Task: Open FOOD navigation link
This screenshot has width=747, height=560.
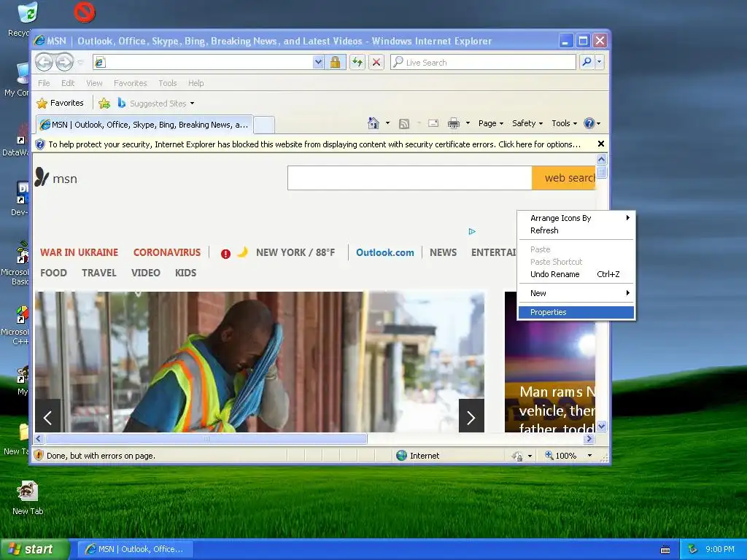Action: (x=53, y=273)
